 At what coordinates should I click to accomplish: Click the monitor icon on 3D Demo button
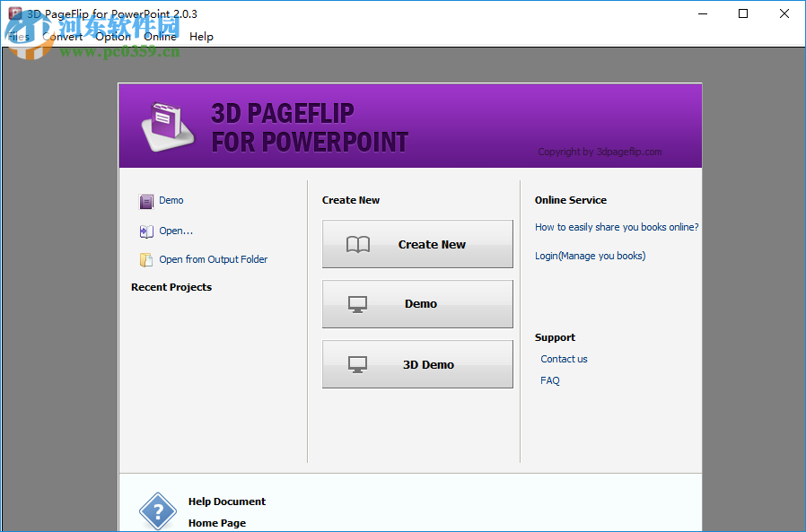click(x=358, y=363)
